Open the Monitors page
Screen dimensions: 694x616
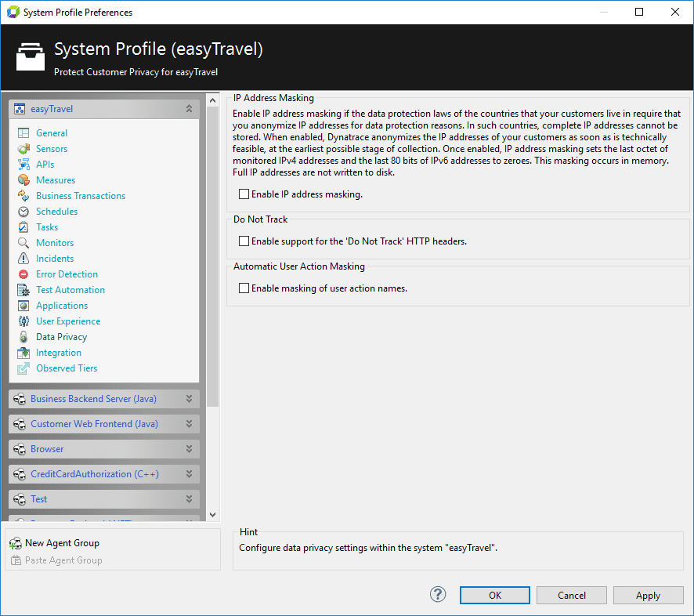(55, 243)
